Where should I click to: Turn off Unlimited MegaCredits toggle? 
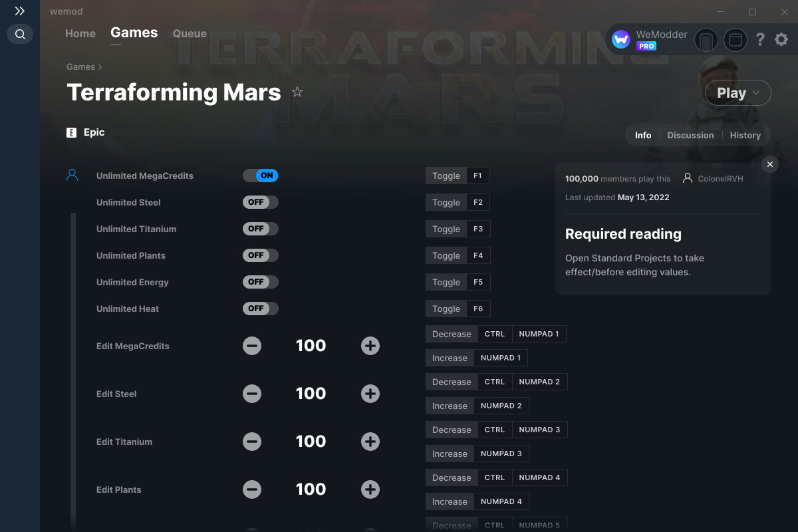click(x=261, y=176)
